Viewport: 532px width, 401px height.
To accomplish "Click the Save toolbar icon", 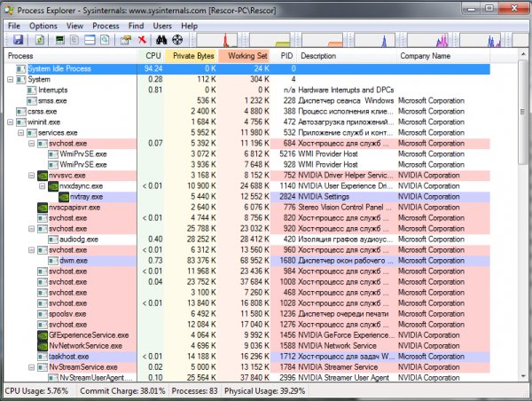I will tap(18, 40).
